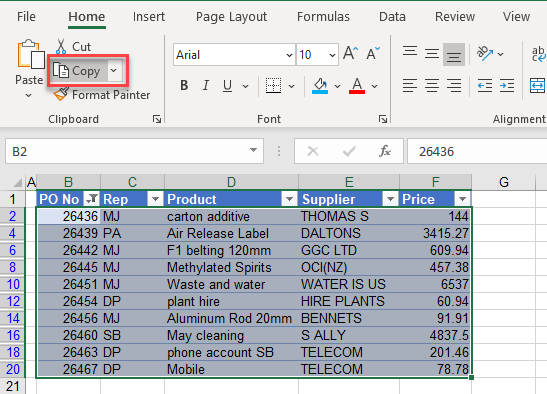This screenshot has height=394, width=547.
Task: Apply the red font color A
Action: pyautogui.click(x=357, y=86)
